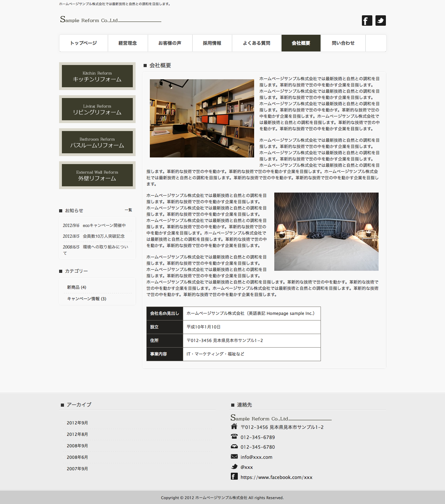
Task: Open the 一覧 link beside お知らせ
Action: (128, 210)
